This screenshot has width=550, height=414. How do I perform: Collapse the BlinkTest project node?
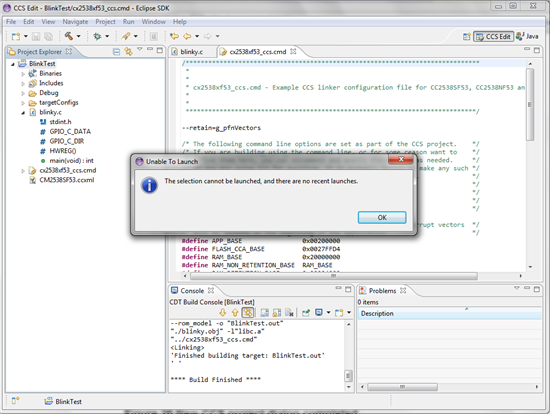[x=13, y=64]
